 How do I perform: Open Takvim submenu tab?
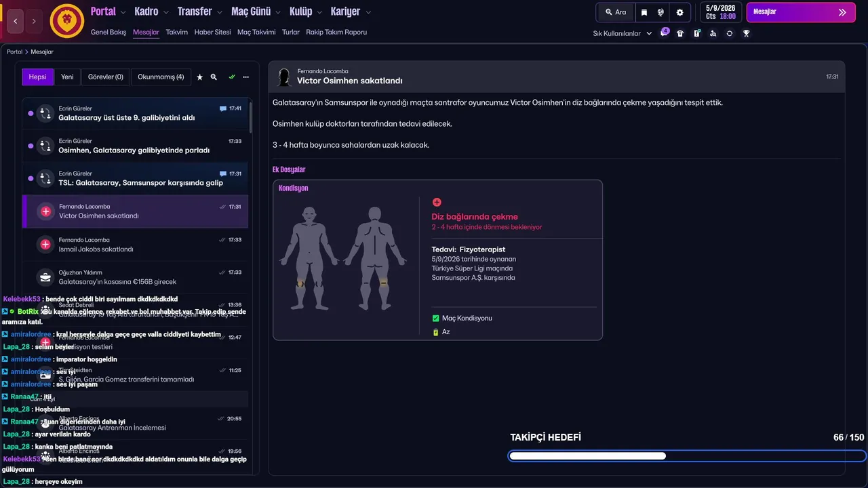177,32
